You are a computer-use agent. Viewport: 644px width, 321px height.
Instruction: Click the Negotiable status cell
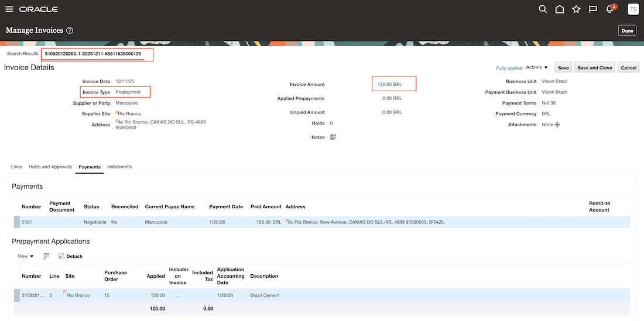pyautogui.click(x=95, y=222)
